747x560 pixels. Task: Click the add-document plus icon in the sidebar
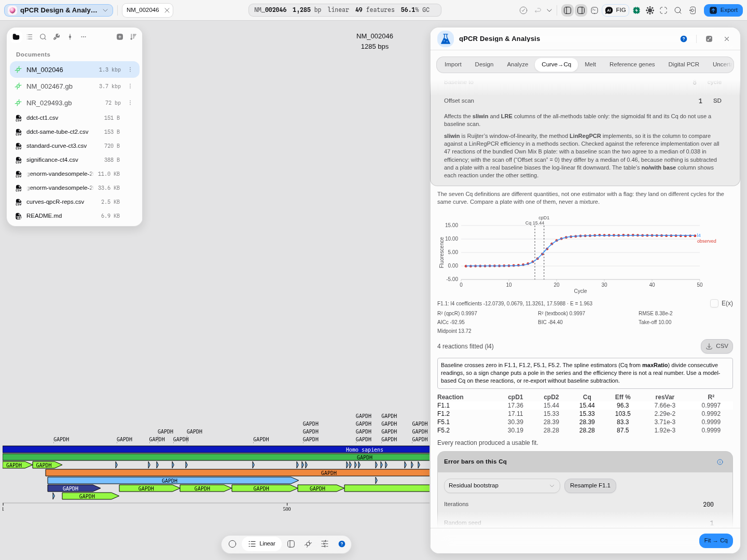click(120, 37)
